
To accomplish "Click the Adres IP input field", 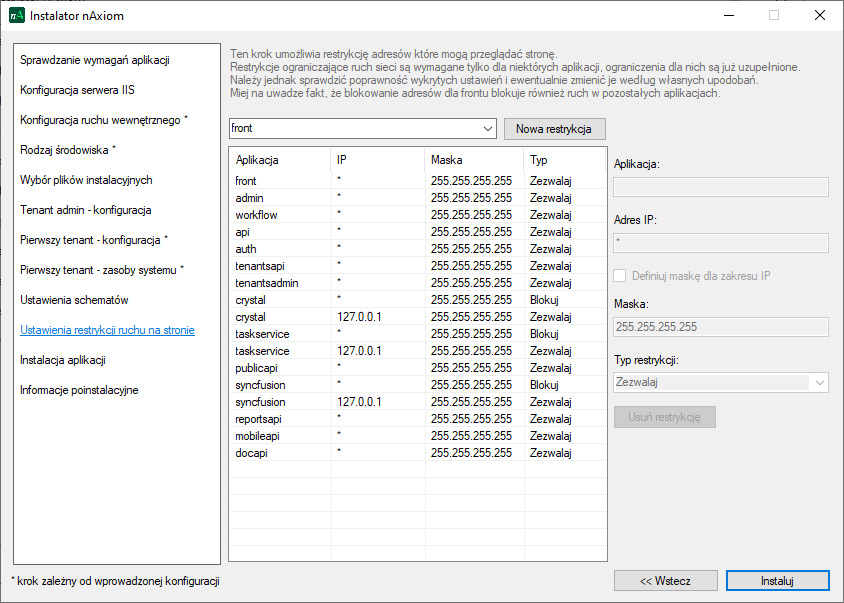I will 721,243.
